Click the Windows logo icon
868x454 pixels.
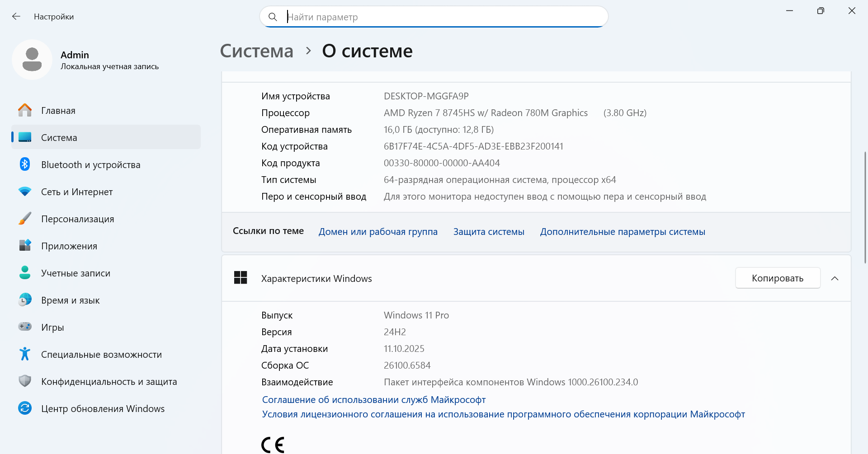coord(241,278)
